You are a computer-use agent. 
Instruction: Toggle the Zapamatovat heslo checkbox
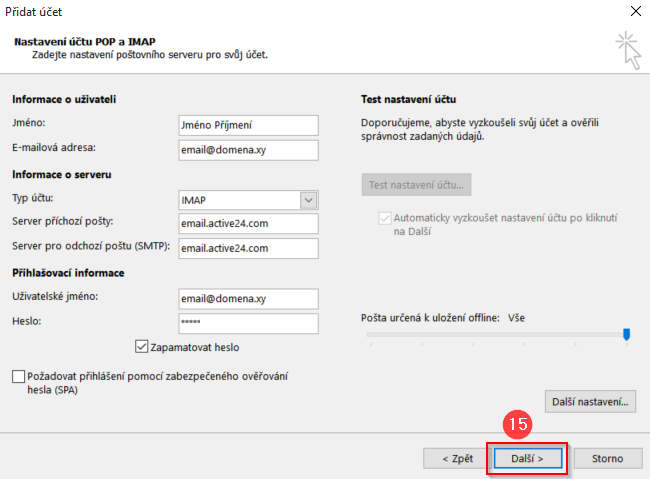pos(141,347)
